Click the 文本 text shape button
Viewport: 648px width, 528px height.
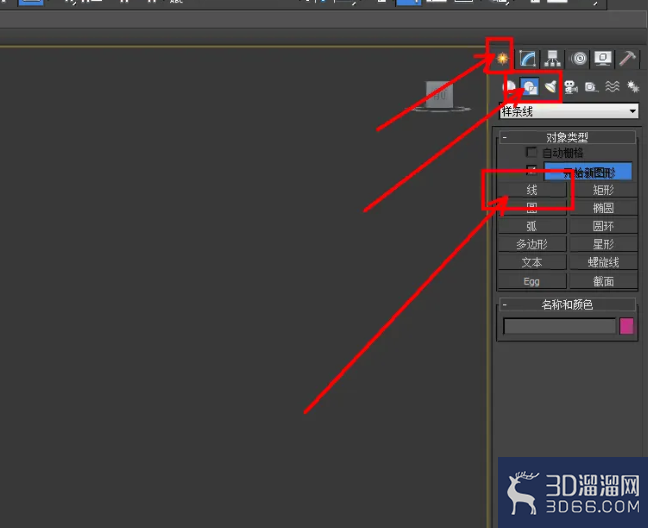click(x=532, y=262)
